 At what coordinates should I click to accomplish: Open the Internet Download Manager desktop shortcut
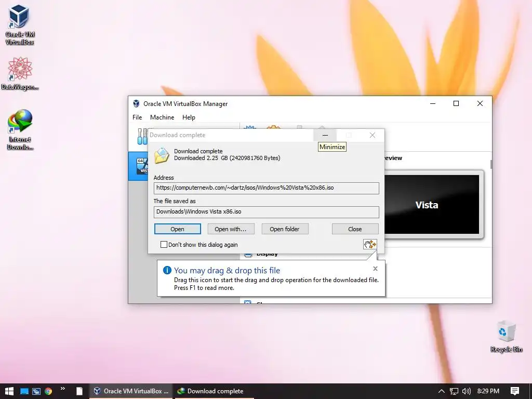pyautogui.click(x=20, y=129)
